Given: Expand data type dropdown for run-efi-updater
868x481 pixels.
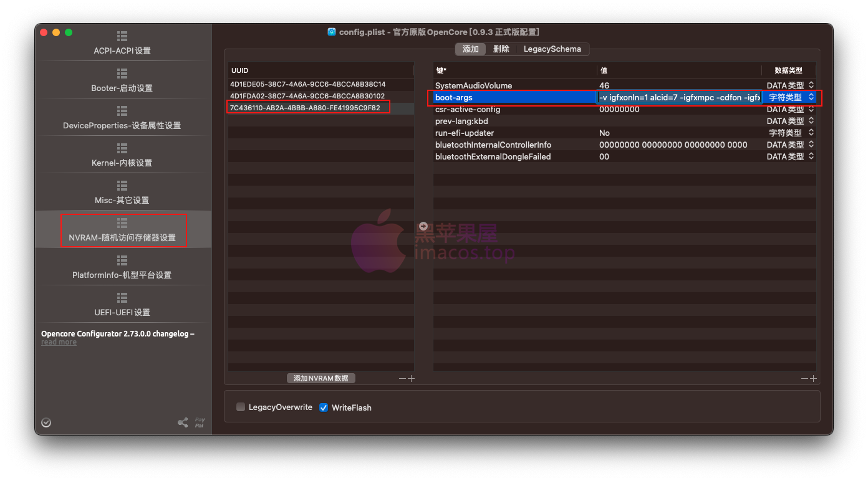Looking at the screenshot, I should [811, 133].
